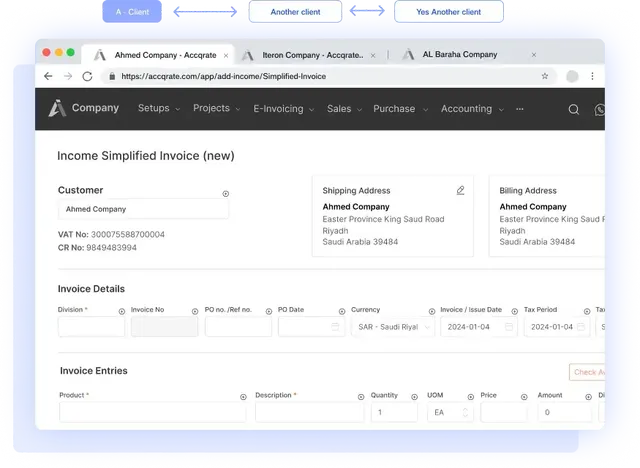This screenshot has width=640, height=468.
Task: Click the Description input field
Action: [x=309, y=412]
